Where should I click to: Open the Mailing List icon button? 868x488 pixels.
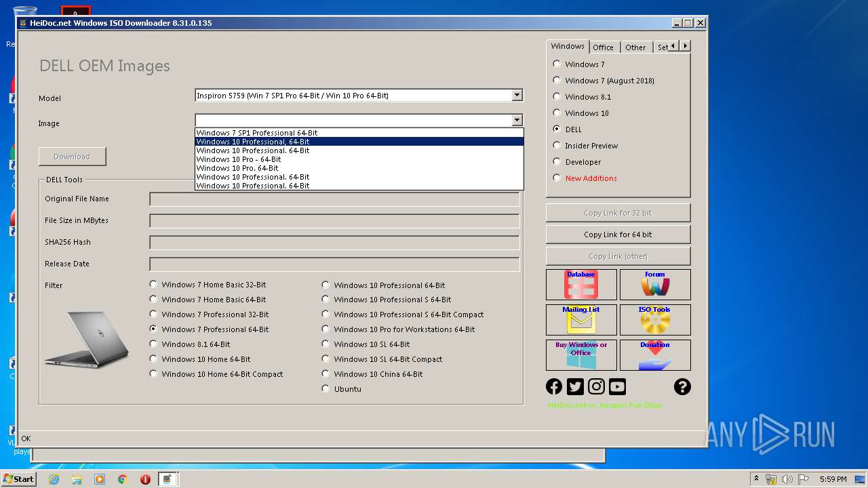[581, 320]
